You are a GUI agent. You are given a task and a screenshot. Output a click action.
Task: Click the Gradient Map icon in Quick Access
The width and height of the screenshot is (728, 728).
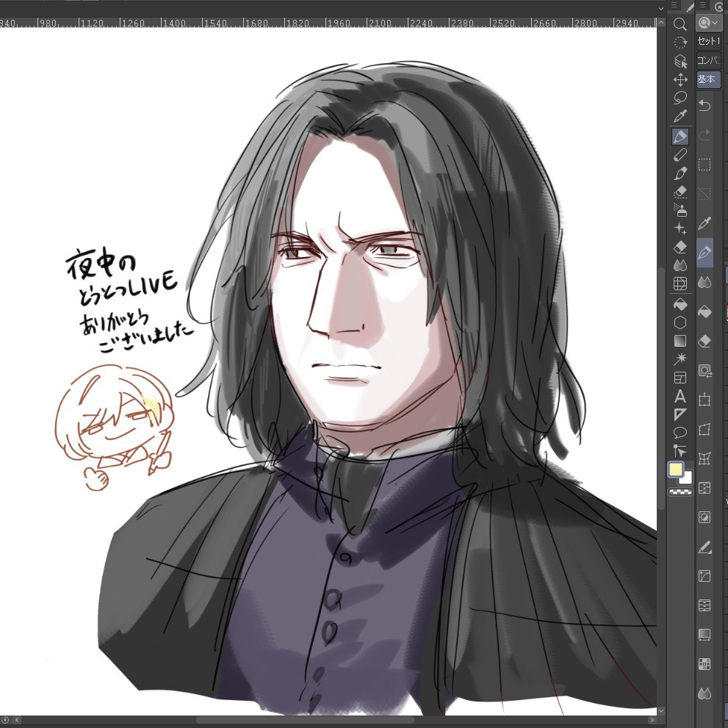704,635
